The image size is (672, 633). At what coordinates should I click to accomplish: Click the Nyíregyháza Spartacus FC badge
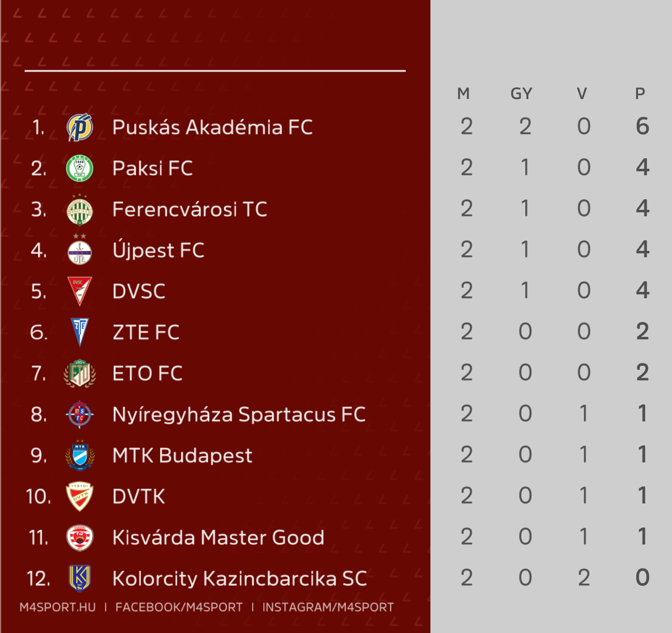pos(80,414)
